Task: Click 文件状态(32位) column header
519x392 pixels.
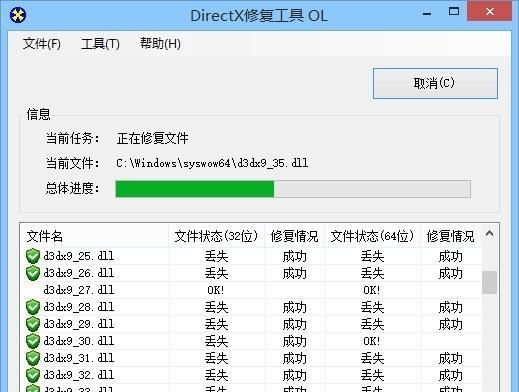Action: pyautogui.click(x=217, y=236)
